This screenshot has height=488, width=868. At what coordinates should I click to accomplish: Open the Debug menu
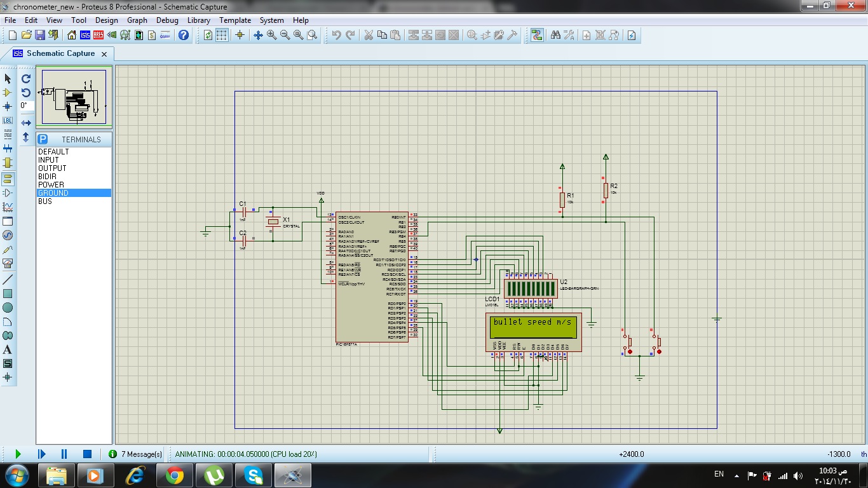point(167,20)
